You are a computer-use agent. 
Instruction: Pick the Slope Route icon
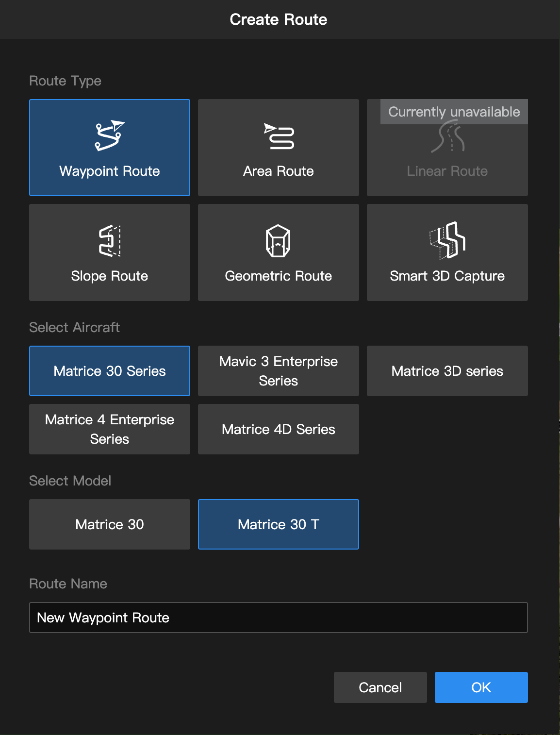(x=109, y=241)
